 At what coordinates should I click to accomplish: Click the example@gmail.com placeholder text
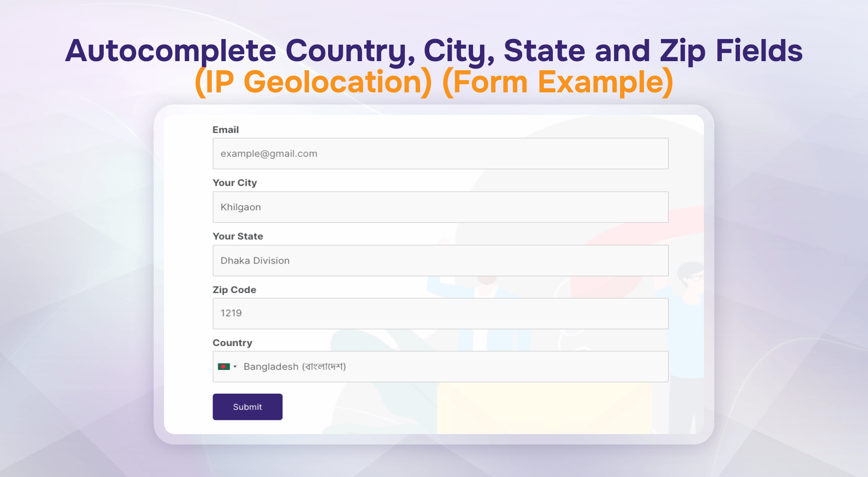coord(269,154)
